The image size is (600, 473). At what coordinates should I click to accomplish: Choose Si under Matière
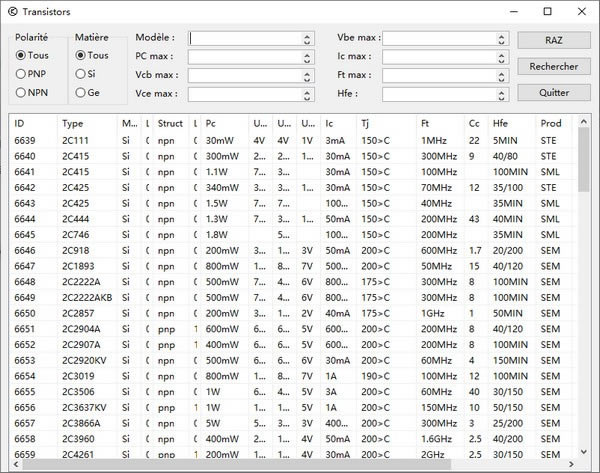[x=81, y=74]
